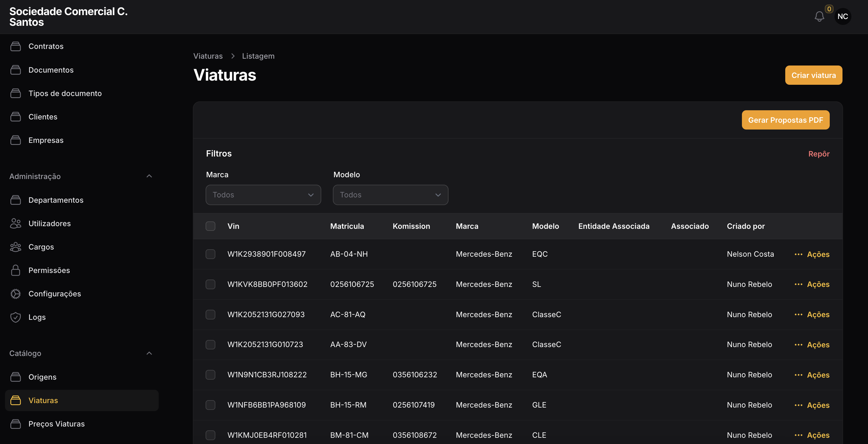Viewport: 868px width, 444px height.
Task: Open Contratos in the sidebar
Action: (x=46, y=47)
